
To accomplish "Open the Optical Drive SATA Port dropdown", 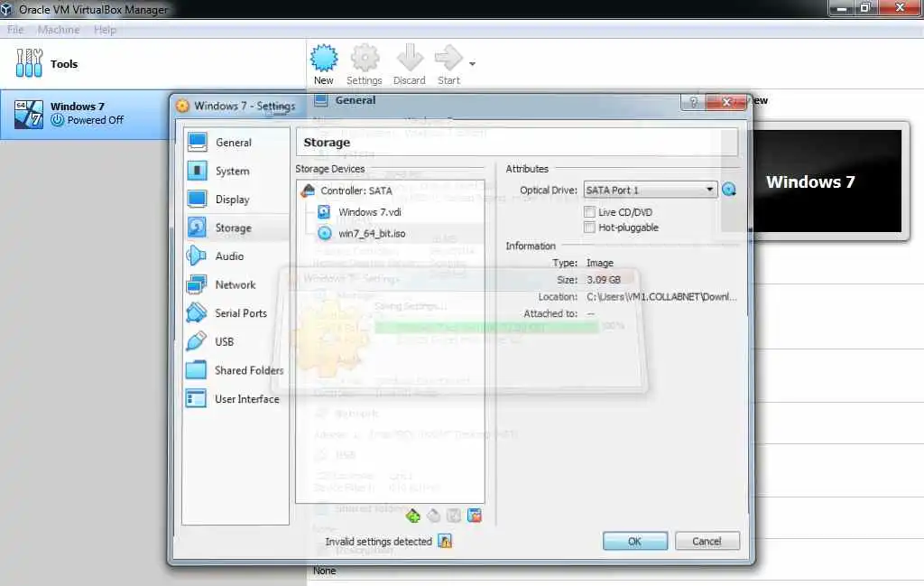I will [650, 190].
